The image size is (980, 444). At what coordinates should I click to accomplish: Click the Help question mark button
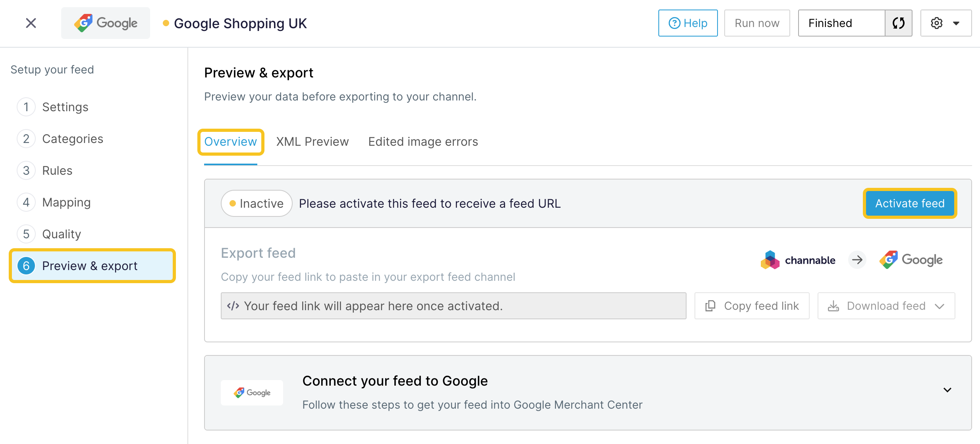(688, 23)
